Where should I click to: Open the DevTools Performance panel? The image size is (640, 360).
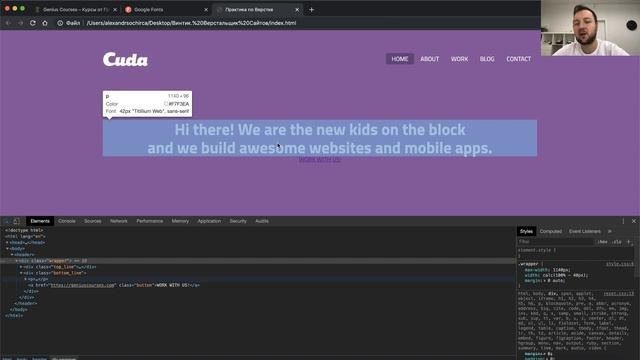[x=149, y=221]
